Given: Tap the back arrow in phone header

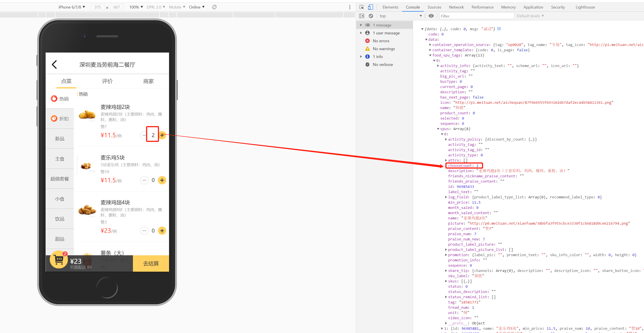Looking at the screenshot, I should click(x=55, y=65).
